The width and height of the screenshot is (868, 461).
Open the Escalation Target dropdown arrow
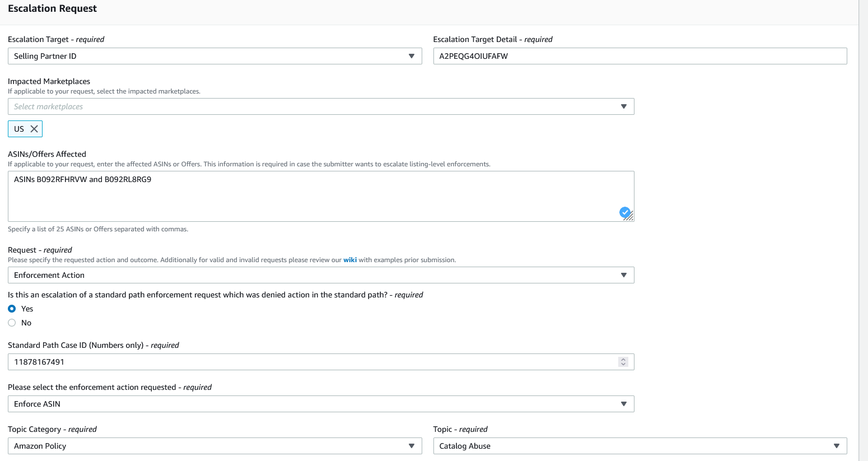(412, 56)
